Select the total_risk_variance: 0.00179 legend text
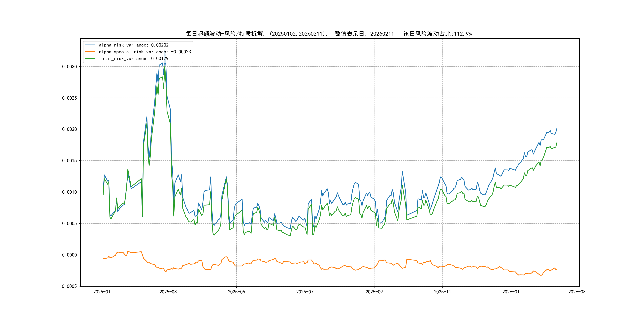This screenshot has height=322, width=644. point(134,58)
